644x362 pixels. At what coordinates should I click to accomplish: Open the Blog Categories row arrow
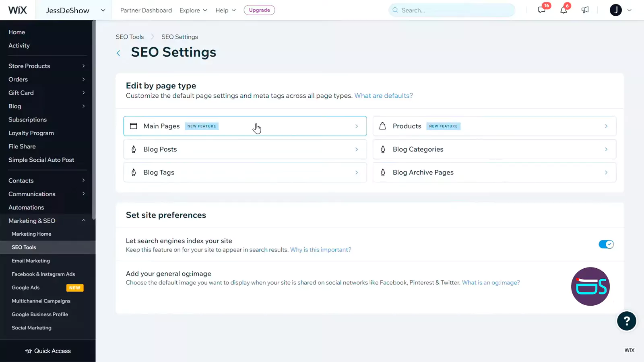(x=606, y=149)
